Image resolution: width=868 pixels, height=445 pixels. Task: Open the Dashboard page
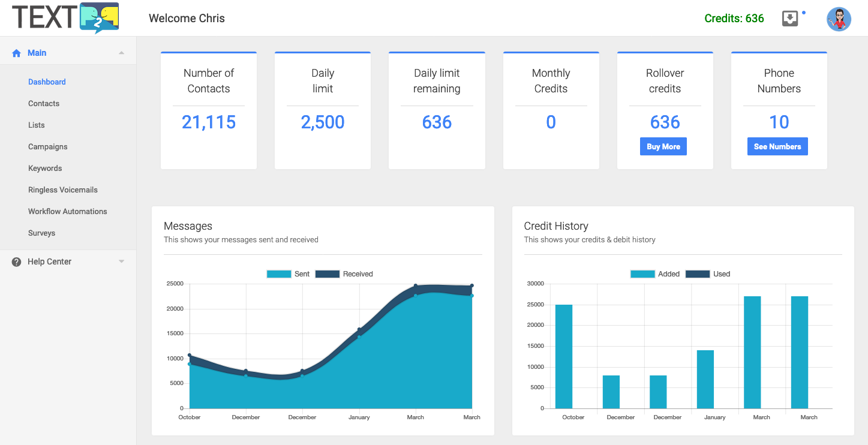47,82
